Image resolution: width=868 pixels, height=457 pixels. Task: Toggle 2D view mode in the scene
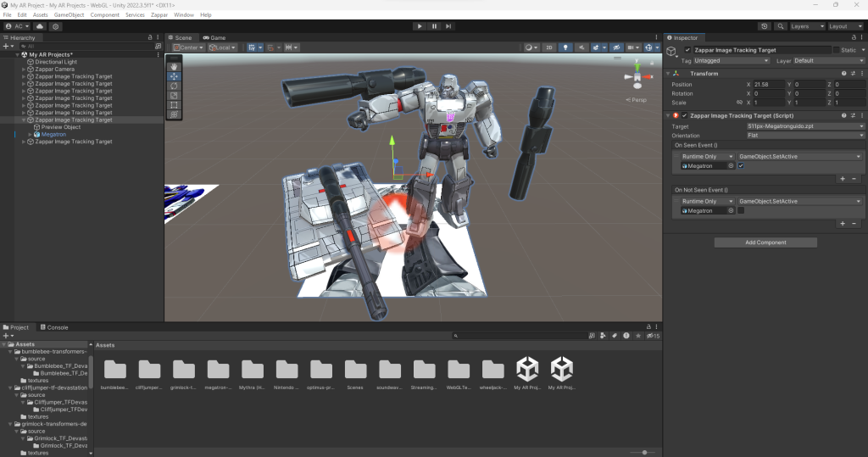549,47
